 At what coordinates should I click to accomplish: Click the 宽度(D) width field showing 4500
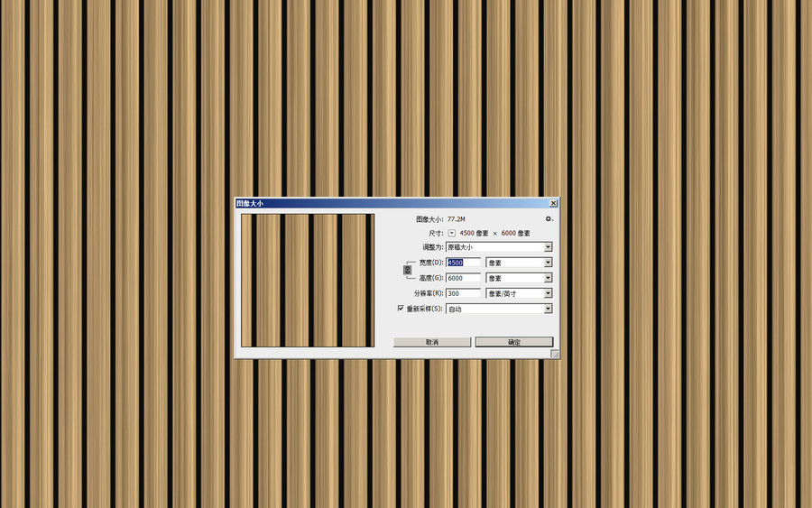click(x=463, y=263)
